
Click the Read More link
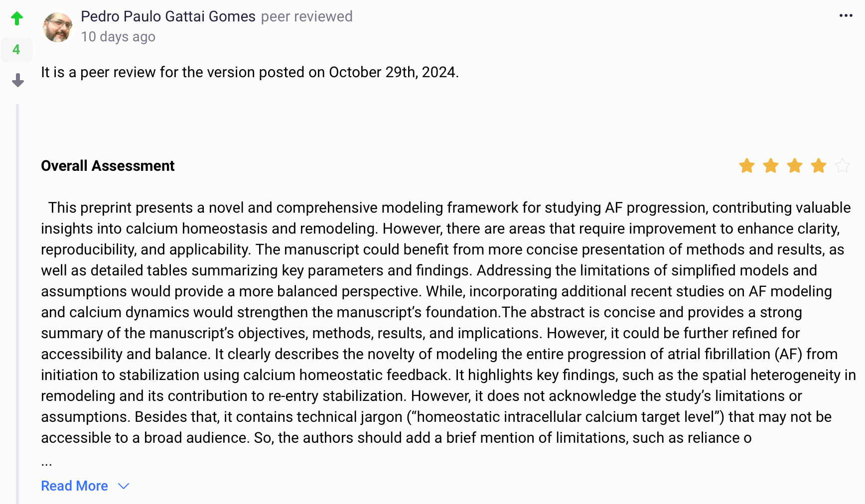point(74,486)
